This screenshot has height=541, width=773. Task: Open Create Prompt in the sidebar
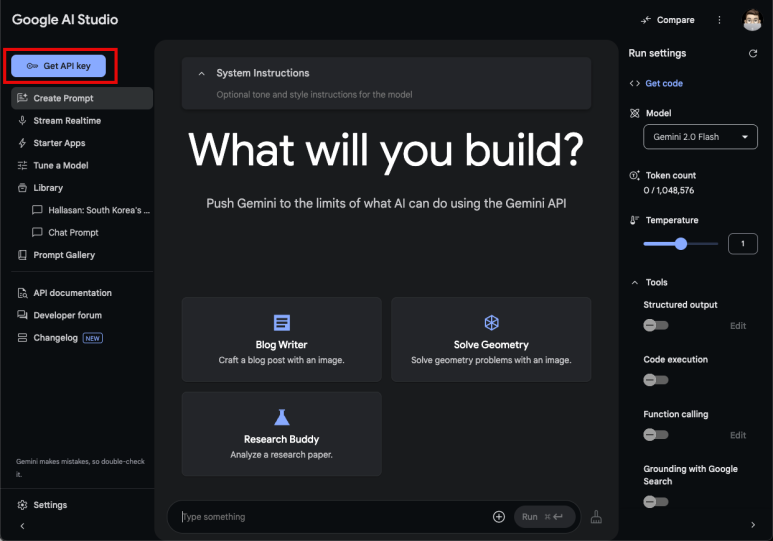(82, 98)
